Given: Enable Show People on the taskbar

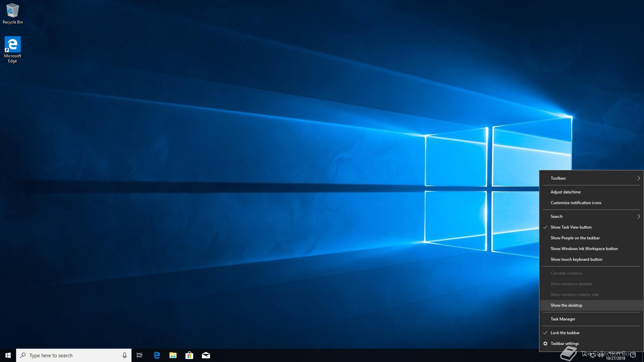Looking at the screenshot, I should coord(575,238).
